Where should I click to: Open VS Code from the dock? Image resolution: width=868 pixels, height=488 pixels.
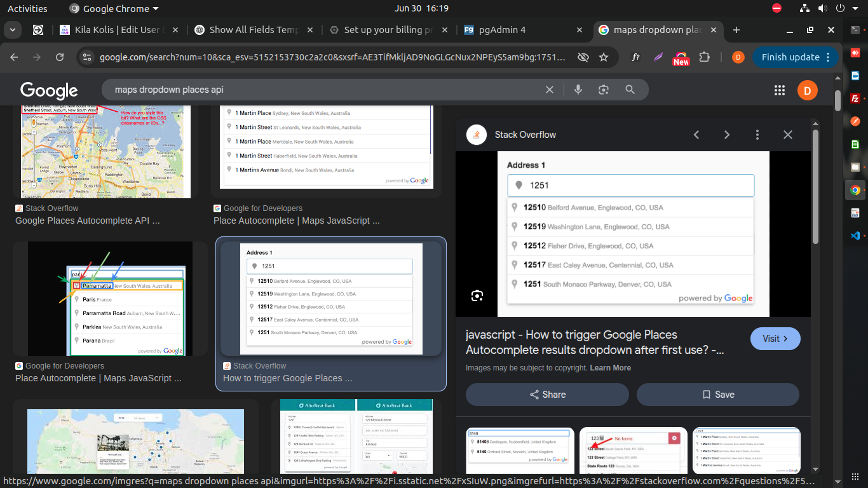[855, 236]
